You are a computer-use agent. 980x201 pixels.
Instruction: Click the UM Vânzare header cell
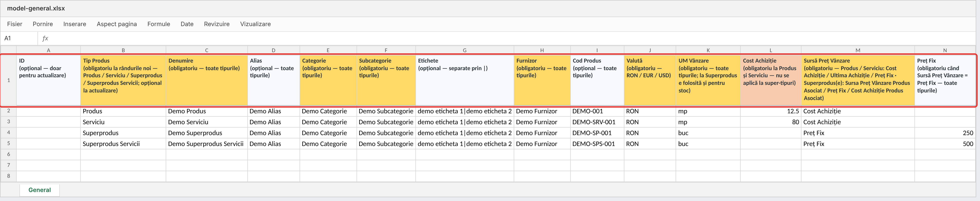(x=708, y=80)
